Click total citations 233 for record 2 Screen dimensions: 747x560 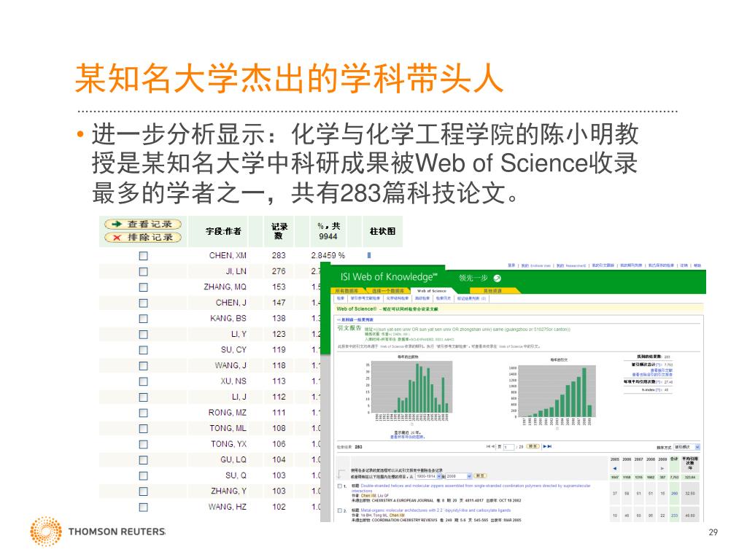[674, 516]
